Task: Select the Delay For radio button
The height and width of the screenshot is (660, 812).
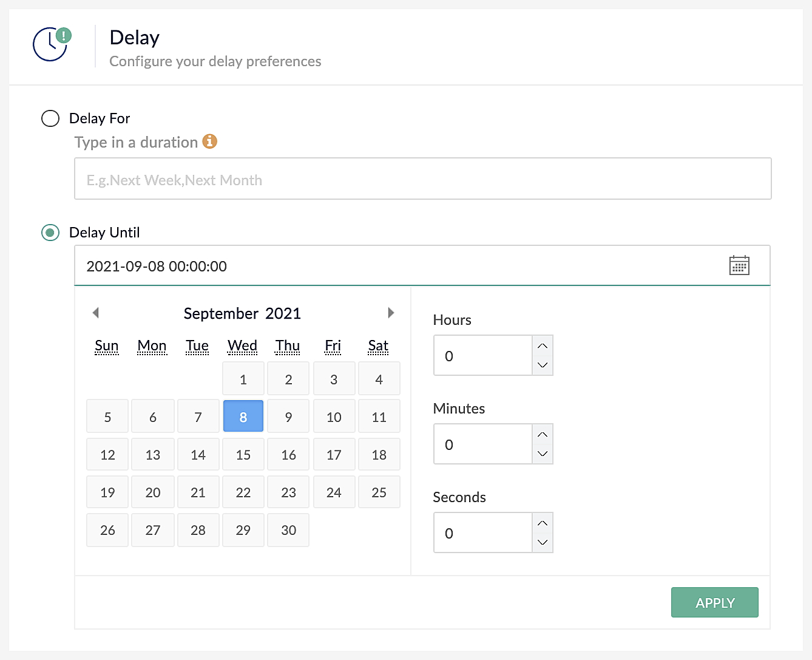Action: (x=50, y=118)
